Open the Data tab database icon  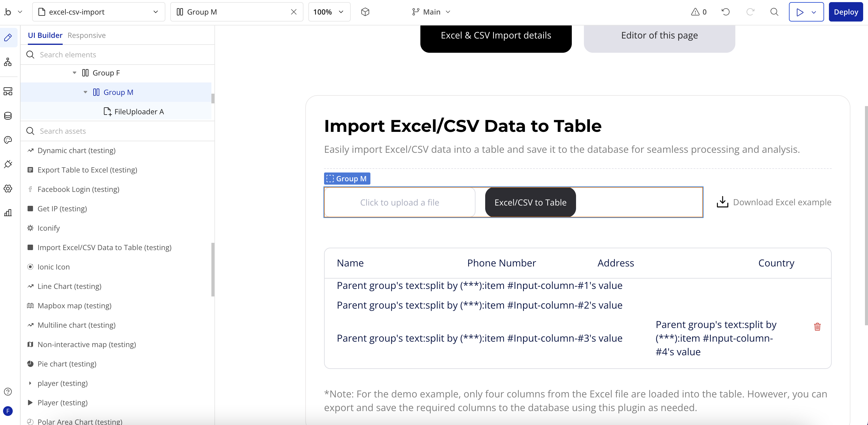8,116
